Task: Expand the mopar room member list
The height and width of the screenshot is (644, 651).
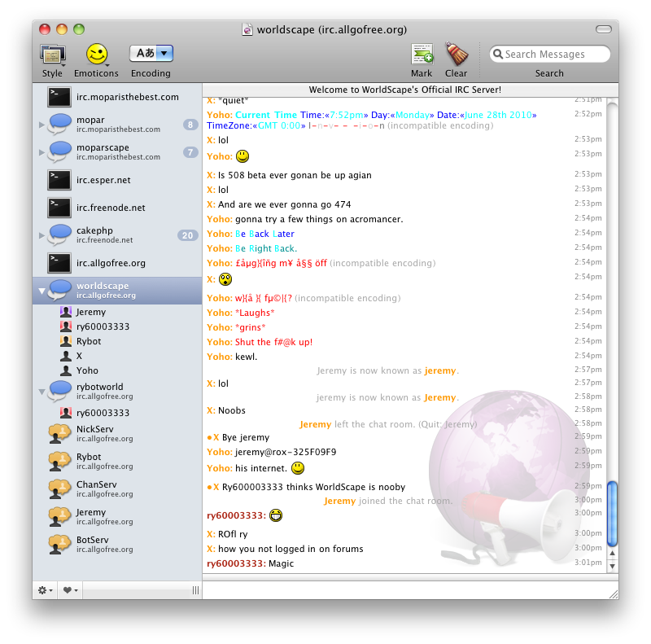Action: (x=42, y=125)
